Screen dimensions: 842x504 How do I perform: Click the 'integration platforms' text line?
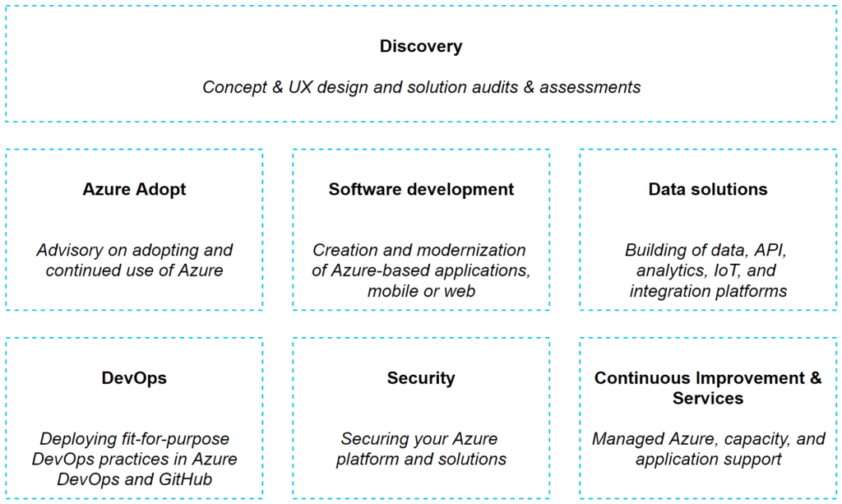[x=707, y=291]
